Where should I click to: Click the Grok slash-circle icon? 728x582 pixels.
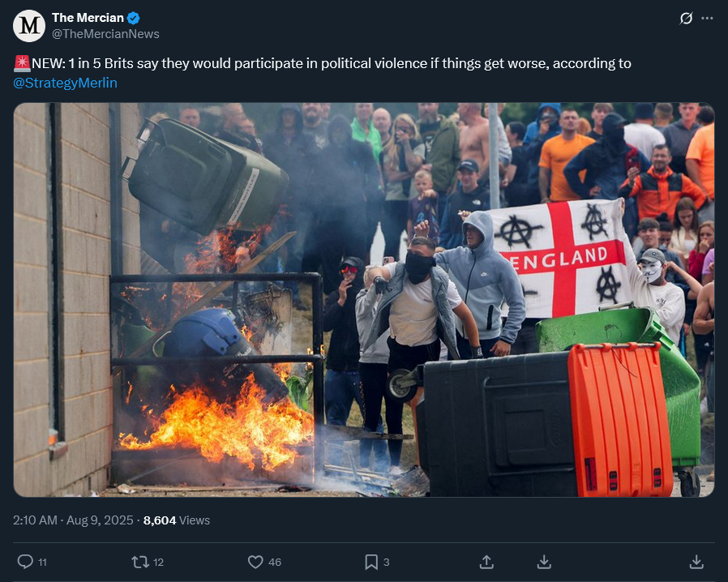tap(686, 19)
